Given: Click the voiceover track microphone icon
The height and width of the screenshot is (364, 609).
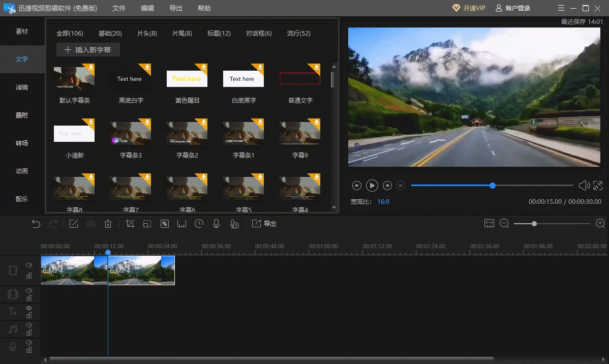Looking at the screenshot, I should click(x=13, y=347).
